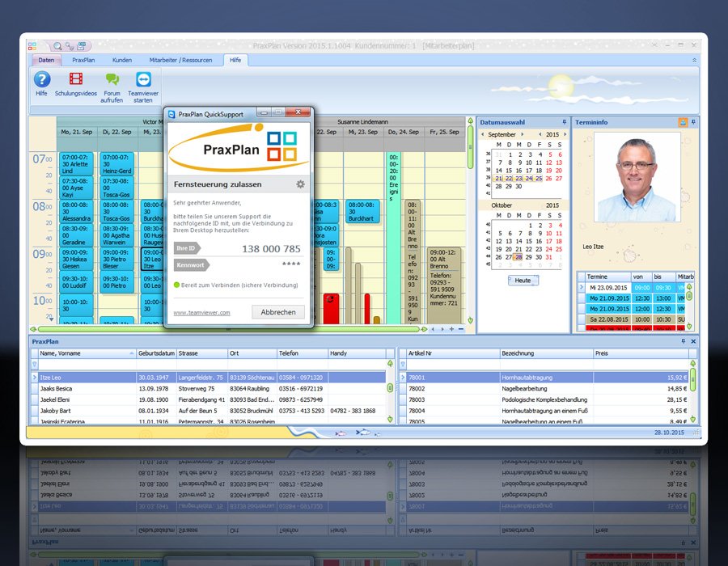Sort by Geburtsdatum column header

tap(156, 353)
